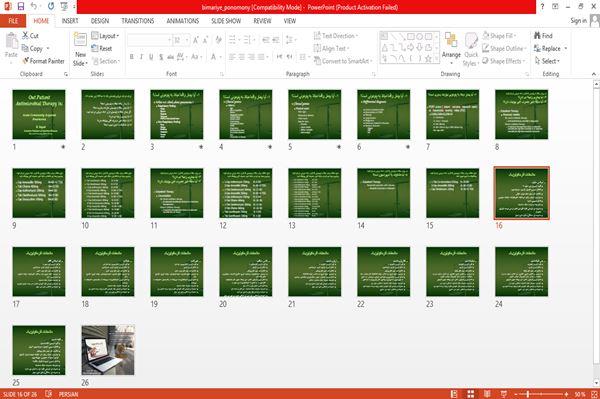Open the font color dropdown
Viewport: 600px width, 399px height.
click(x=221, y=57)
